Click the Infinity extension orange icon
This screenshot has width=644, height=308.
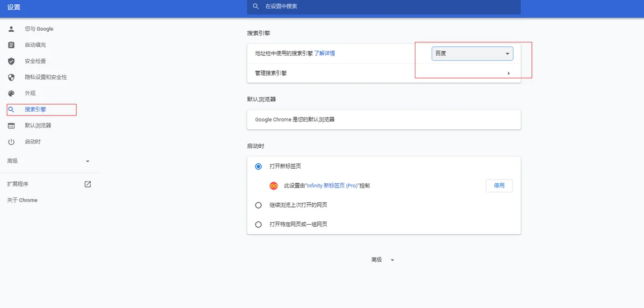(x=274, y=185)
